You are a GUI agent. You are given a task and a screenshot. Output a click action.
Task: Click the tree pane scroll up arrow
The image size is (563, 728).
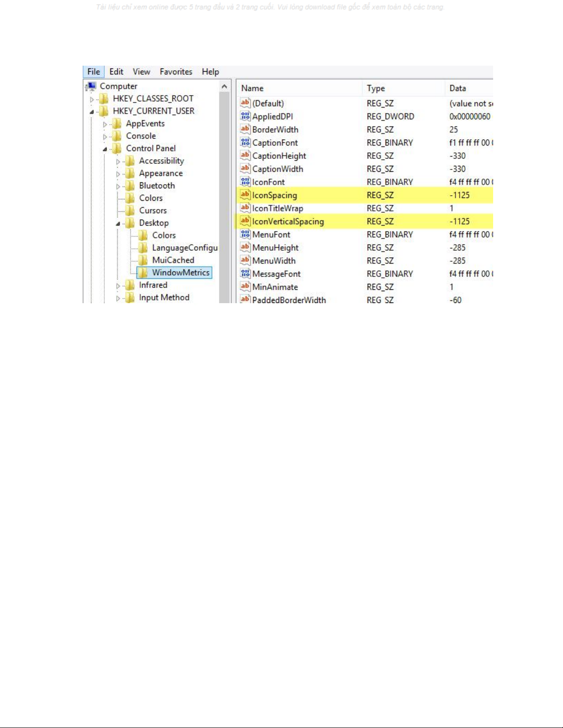coord(224,86)
